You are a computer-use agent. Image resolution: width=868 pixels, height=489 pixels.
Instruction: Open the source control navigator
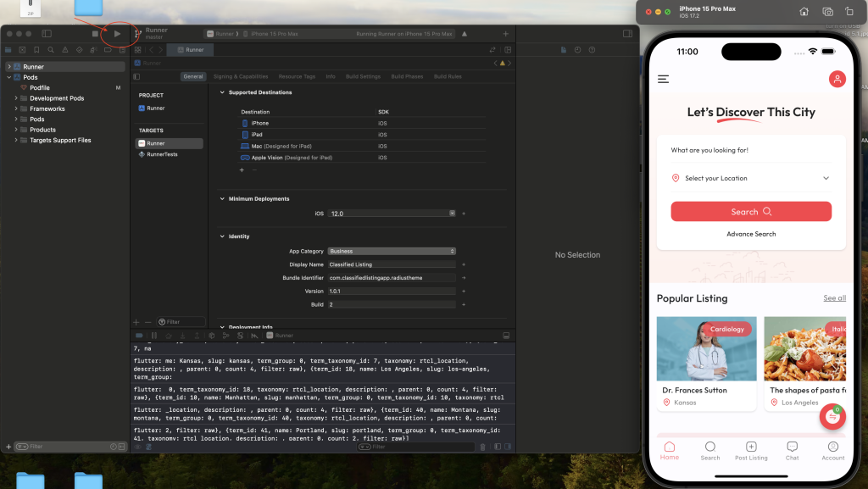(x=22, y=50)
